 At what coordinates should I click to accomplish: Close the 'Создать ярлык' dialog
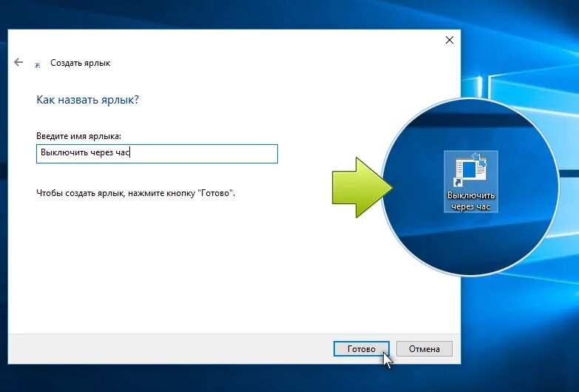(x=450, y=40)
